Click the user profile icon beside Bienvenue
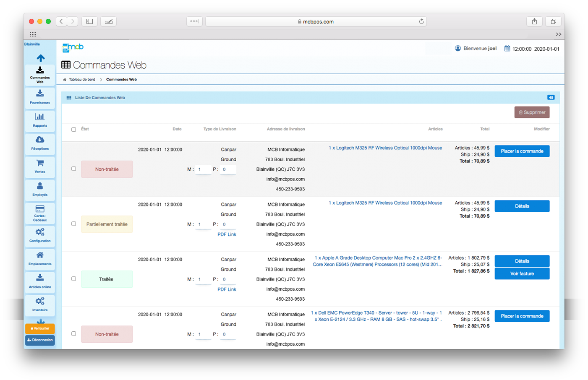Screen dimensions: 588x380 [458, 49]
